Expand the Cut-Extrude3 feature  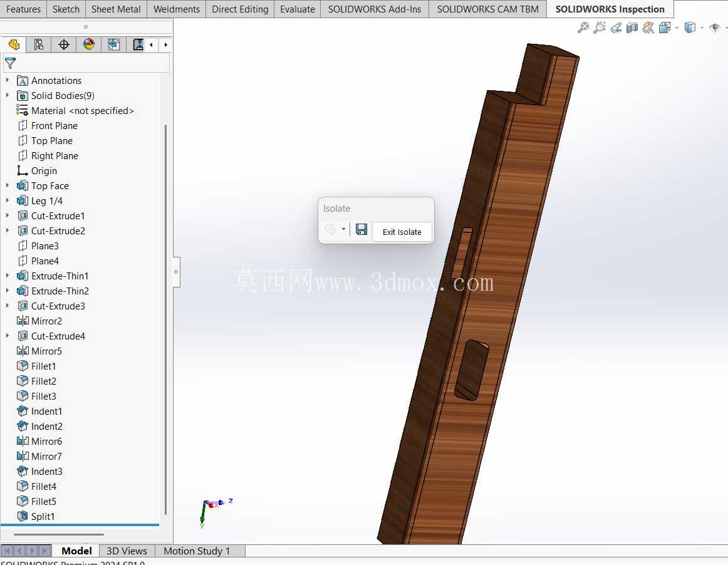(8, 306)
